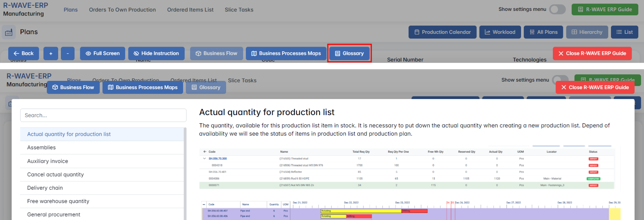Collapse the Gantt table with minus box

pos(204,204)
